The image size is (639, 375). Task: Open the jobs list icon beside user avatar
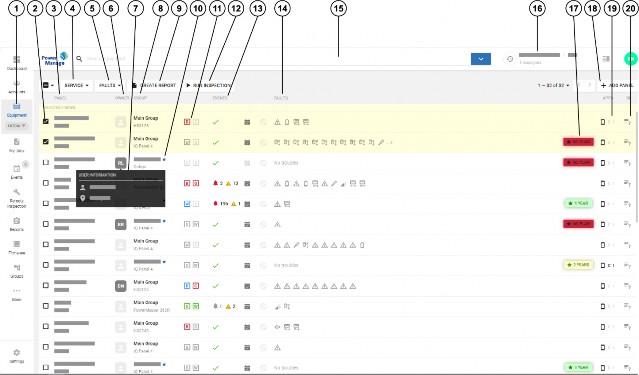(x=606, y=59)
